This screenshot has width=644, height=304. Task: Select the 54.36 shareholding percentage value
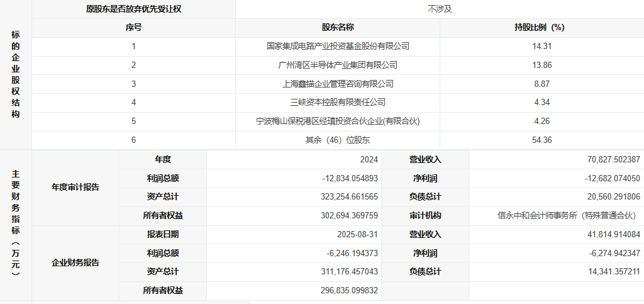[x=541, y=140]
